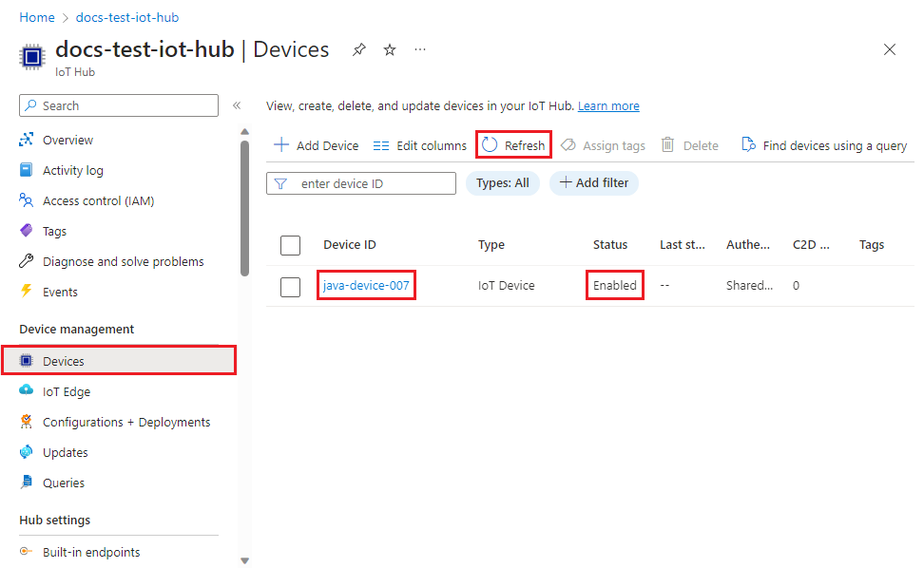The height and width of the screenshot is (568, 924).
Task: Click the Tags column header
Action: pos(872,245)
